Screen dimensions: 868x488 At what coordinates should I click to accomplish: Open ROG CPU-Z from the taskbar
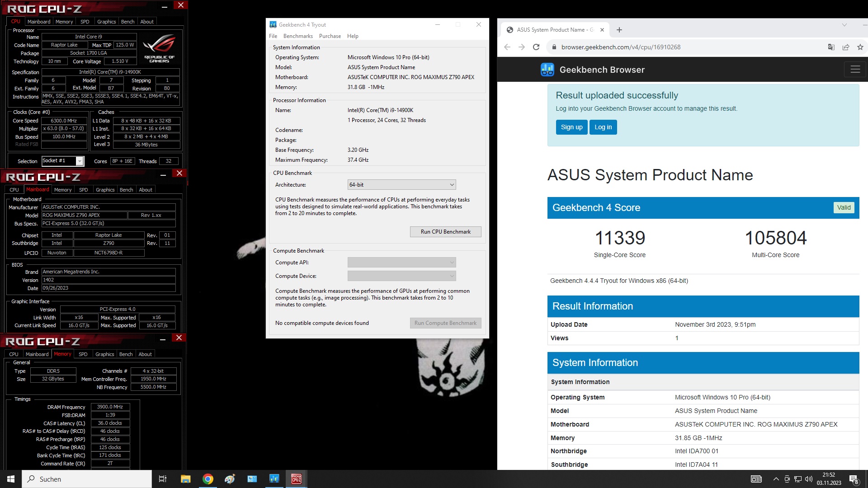(296, 479)
